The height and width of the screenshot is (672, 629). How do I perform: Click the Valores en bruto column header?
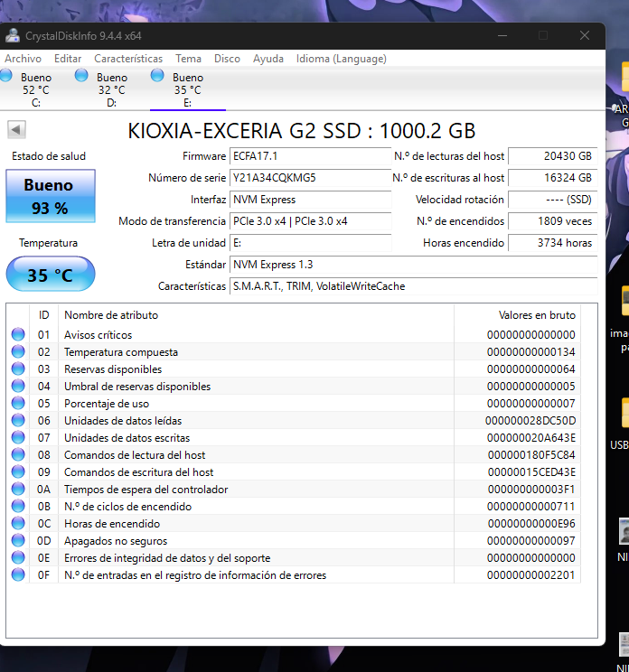point(517,315)
